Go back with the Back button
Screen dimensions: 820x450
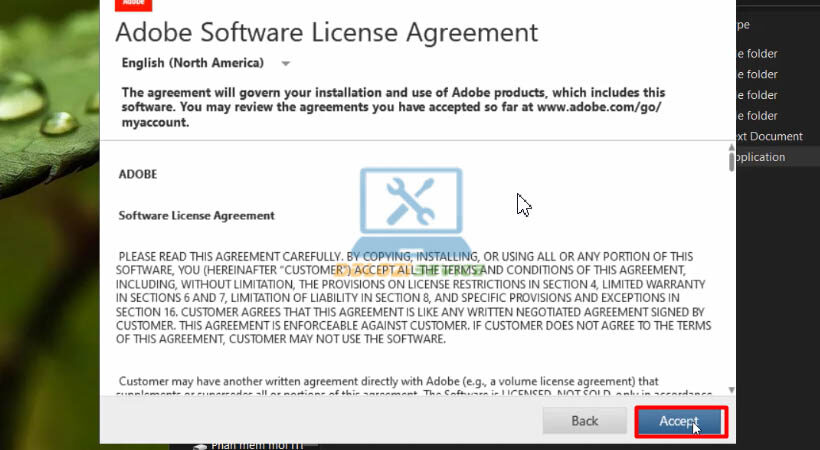(584, 421)
